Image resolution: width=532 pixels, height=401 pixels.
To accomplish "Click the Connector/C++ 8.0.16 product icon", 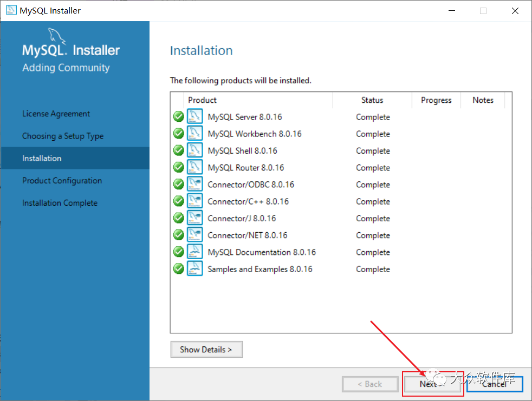I will point(194,201).
